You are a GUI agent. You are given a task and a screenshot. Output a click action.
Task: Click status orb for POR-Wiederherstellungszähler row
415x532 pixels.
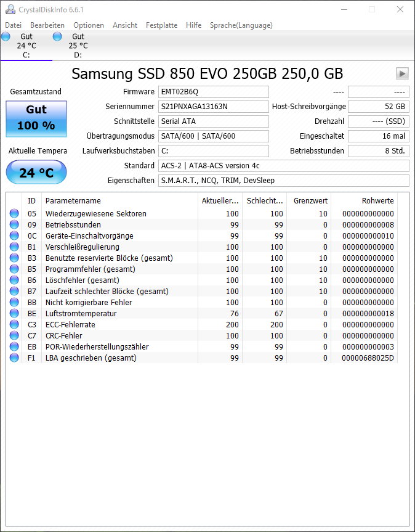pos(14,346)
